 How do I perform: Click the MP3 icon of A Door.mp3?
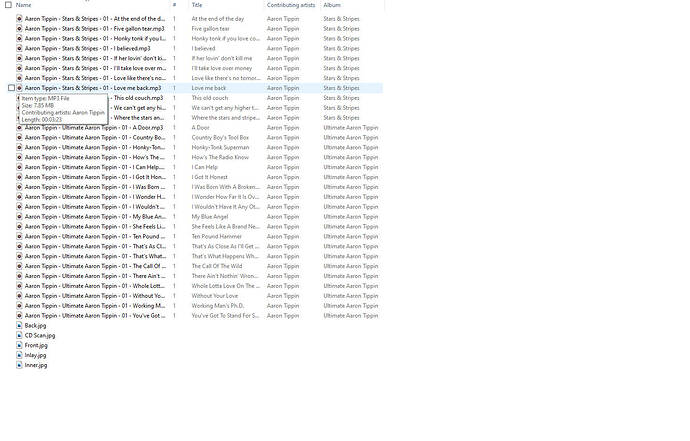(19, 128)
